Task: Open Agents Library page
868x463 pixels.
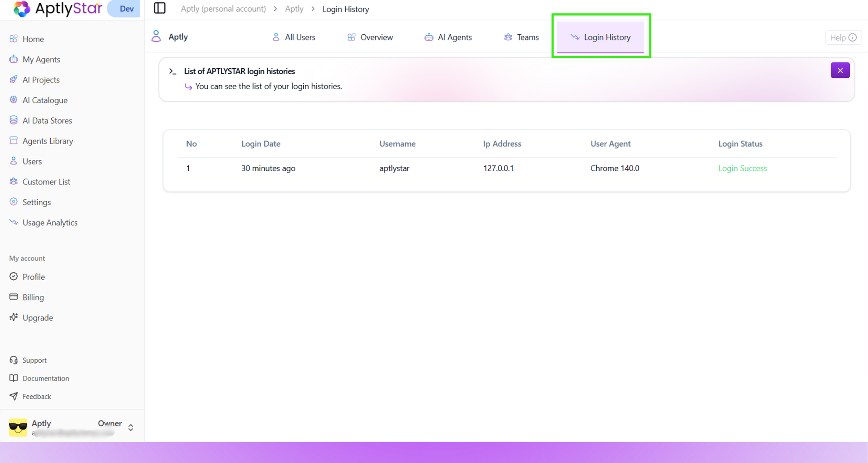Action: point(47,141)
